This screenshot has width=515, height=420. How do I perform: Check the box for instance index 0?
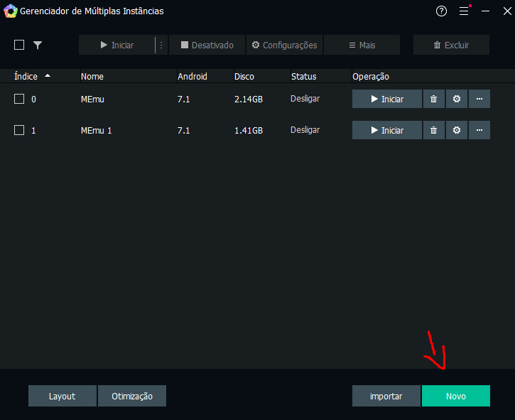[19, 99]
